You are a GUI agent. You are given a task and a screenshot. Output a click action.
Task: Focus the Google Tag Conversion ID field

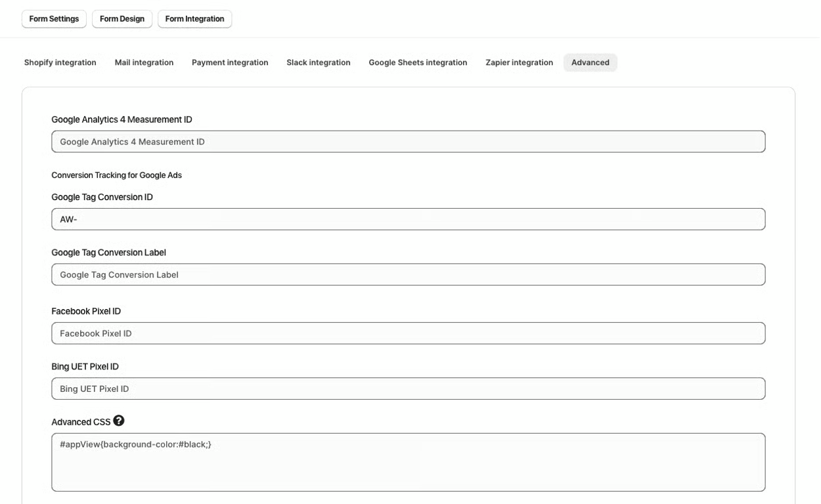pos(409,219)
